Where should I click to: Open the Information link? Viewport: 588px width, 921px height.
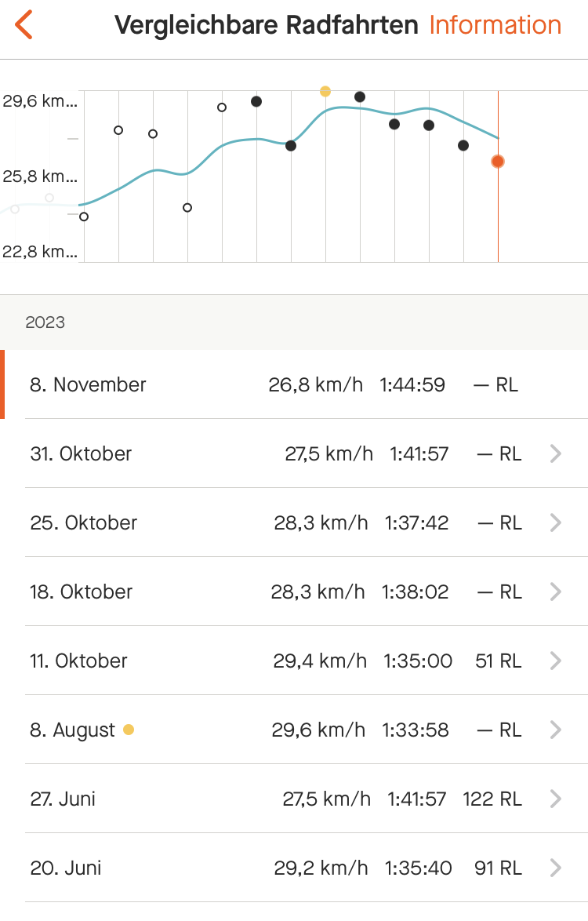click(495, 25)
